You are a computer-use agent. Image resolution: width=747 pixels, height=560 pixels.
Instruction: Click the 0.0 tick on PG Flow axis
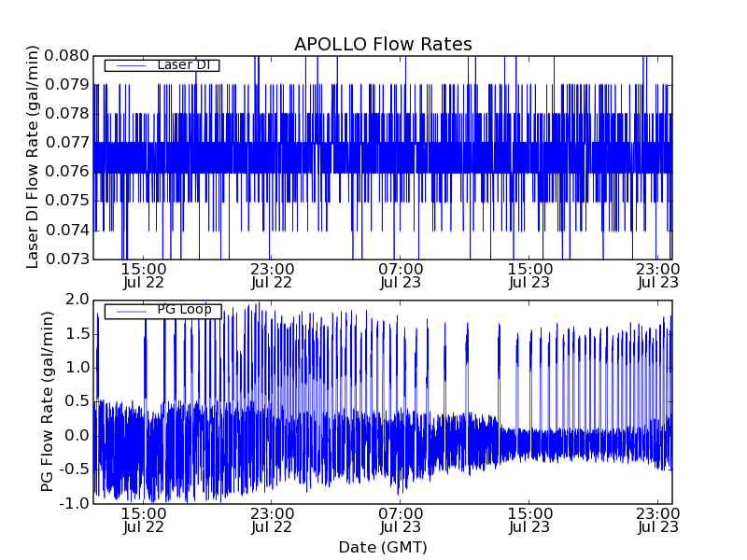[x=78, y=436]
